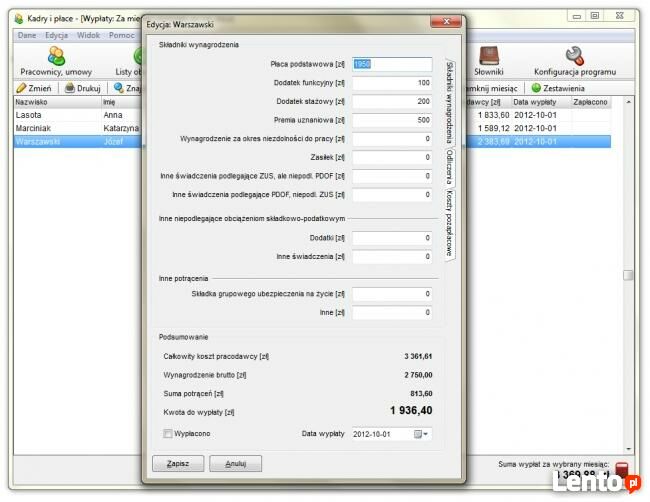Click the Drukuj printer icon
Viewport: 650px width, 502px height.
pyautogui.click(x=70, y=88)
